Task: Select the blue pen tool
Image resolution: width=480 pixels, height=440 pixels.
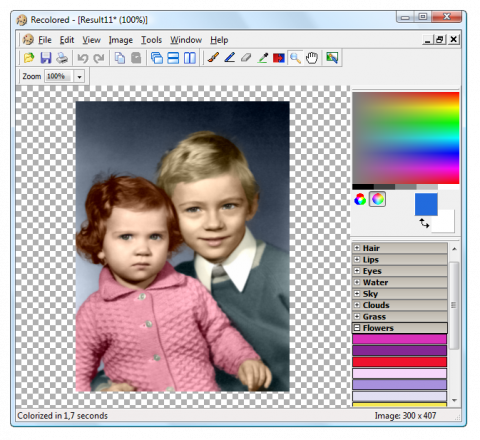Action: coord(230,58)
